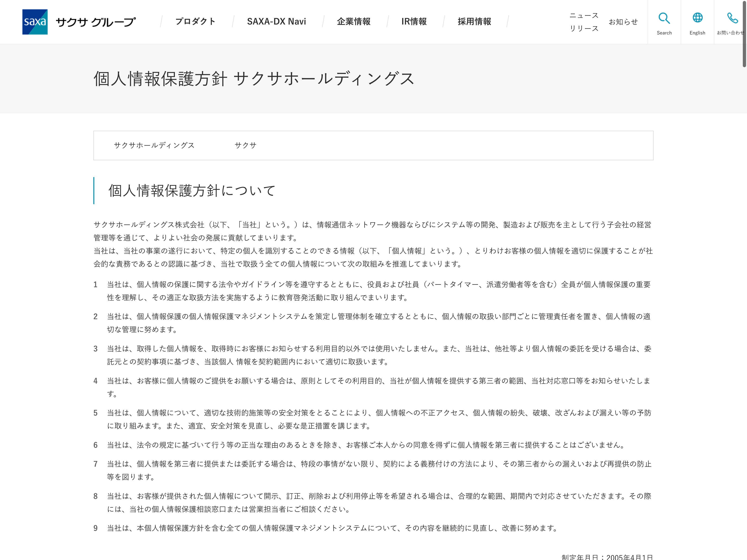Click the サクサ グループ wordmark
The image size is (747, 560).
96,22
